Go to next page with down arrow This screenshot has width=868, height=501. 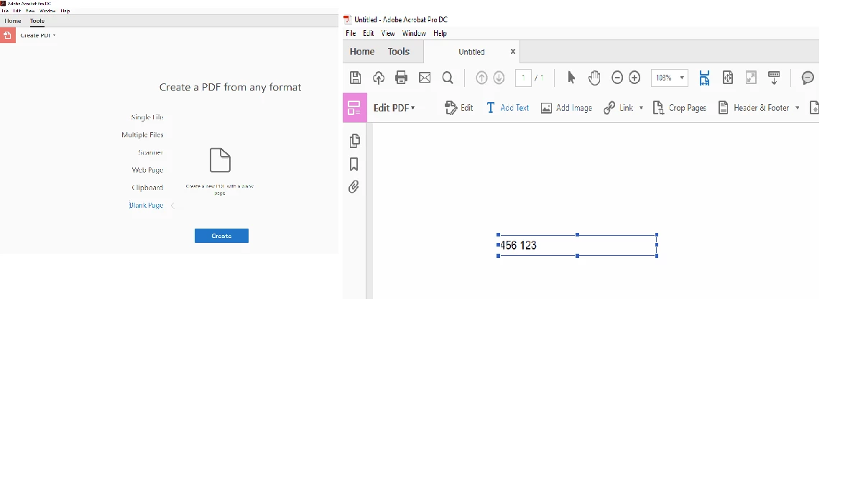(499, 78)
